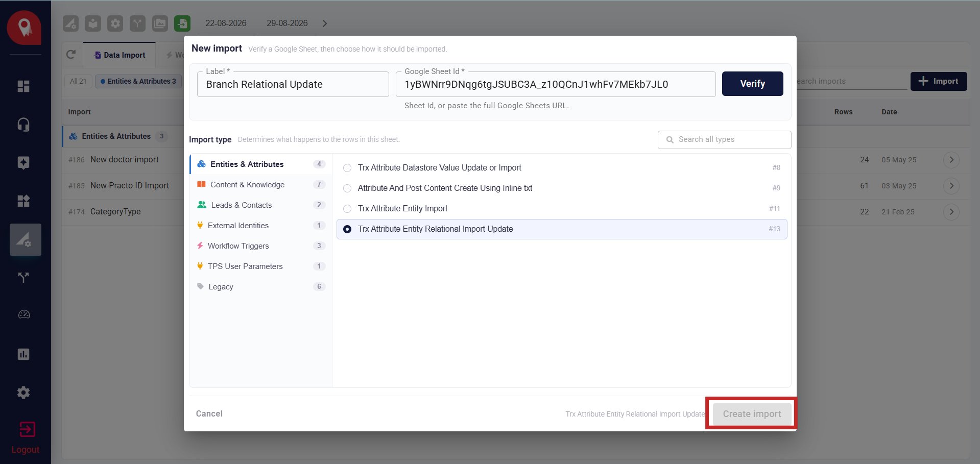
Task: Choose the Content & Knowledge import category
Action: point(261,185)
